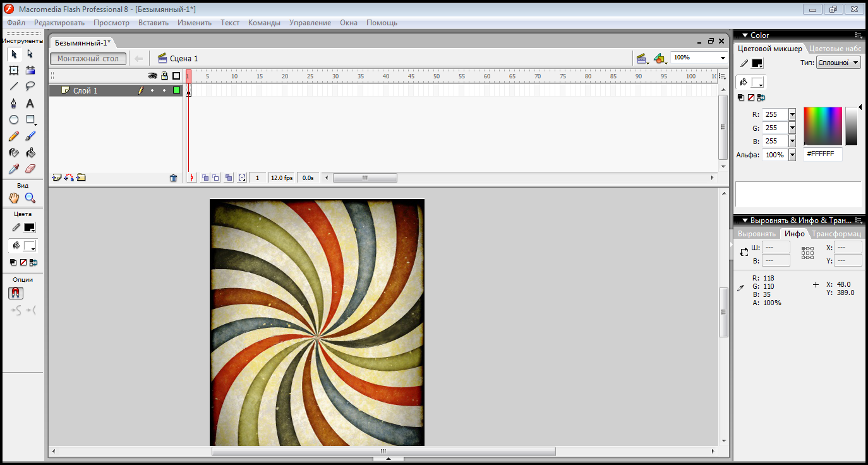868x465 pixels.
Task: Toggle onion skin outlines
Action: (215, 178)
